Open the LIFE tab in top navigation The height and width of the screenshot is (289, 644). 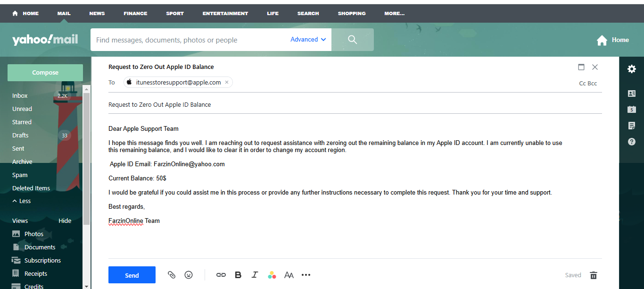[273, 13]
